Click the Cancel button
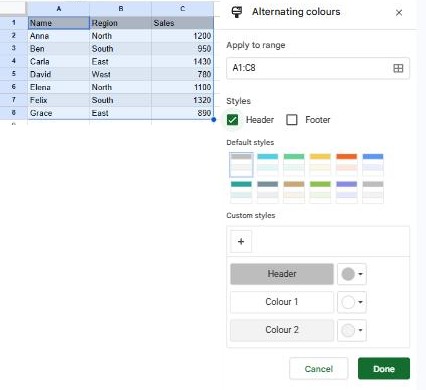This screenshot has width=426, height=390. [x=318, y=369]
